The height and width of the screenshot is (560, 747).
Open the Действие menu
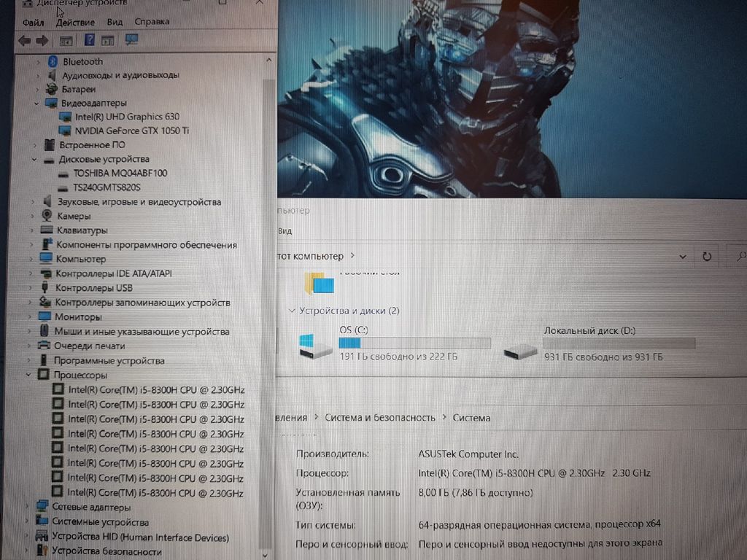coord(75,23)
